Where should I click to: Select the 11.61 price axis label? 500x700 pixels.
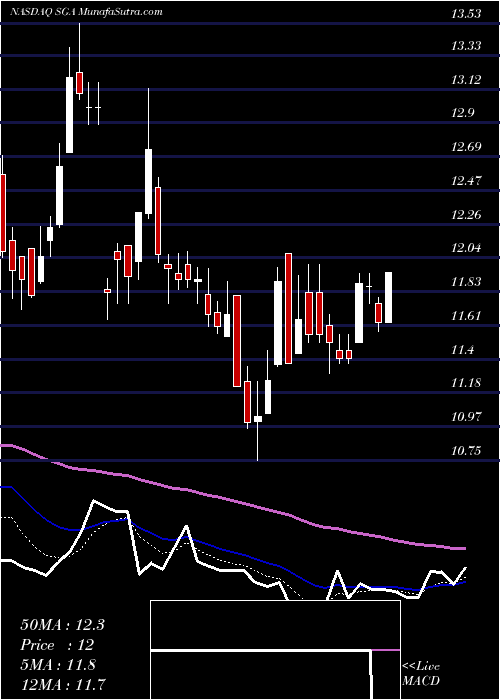(466, 316)
